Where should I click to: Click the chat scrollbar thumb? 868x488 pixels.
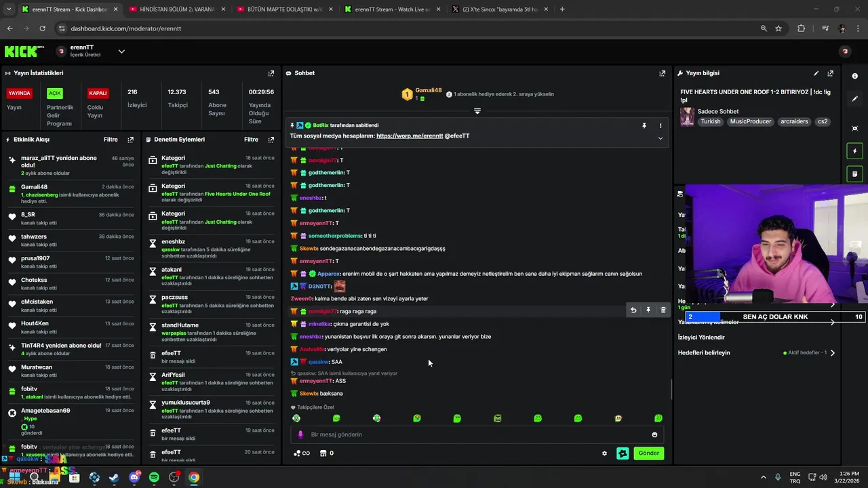tap(671, 390)
